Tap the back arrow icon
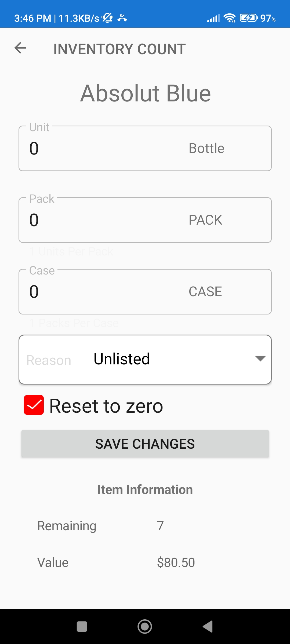Viewport: 290px width, 644px height. pos(20,48)
